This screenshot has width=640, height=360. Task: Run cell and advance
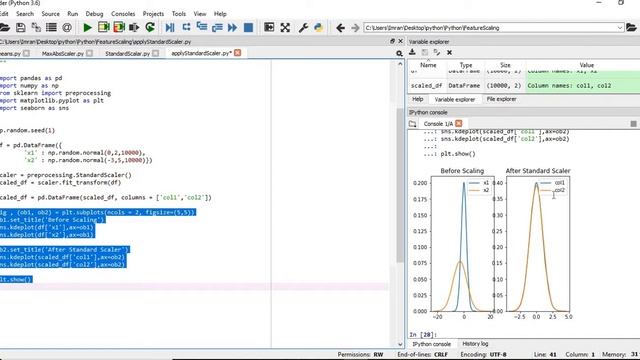(119, 27)
